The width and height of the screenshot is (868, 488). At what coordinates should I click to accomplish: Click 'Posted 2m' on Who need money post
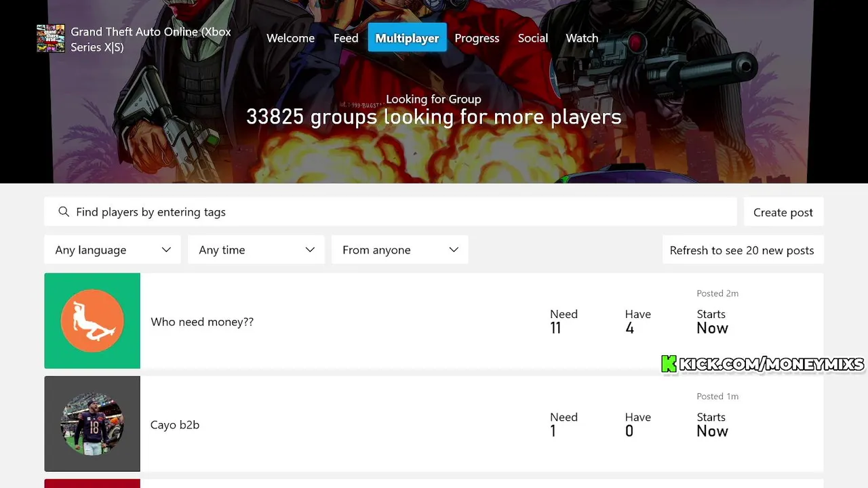pyautogui.click(x=717, y=293)
